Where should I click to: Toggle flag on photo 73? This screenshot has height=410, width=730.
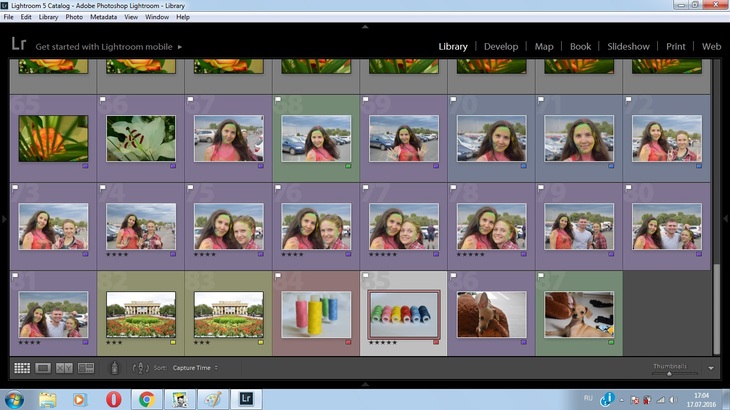[15, 188]
